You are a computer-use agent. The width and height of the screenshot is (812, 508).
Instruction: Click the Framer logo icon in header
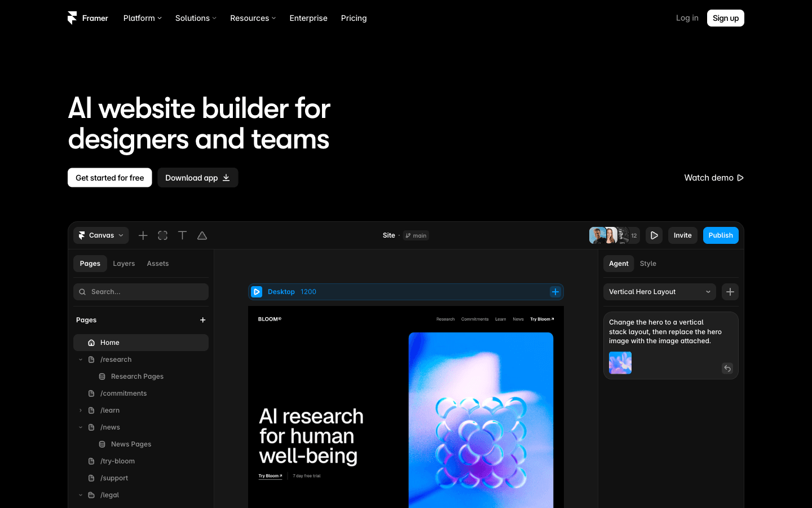(72, 18)
